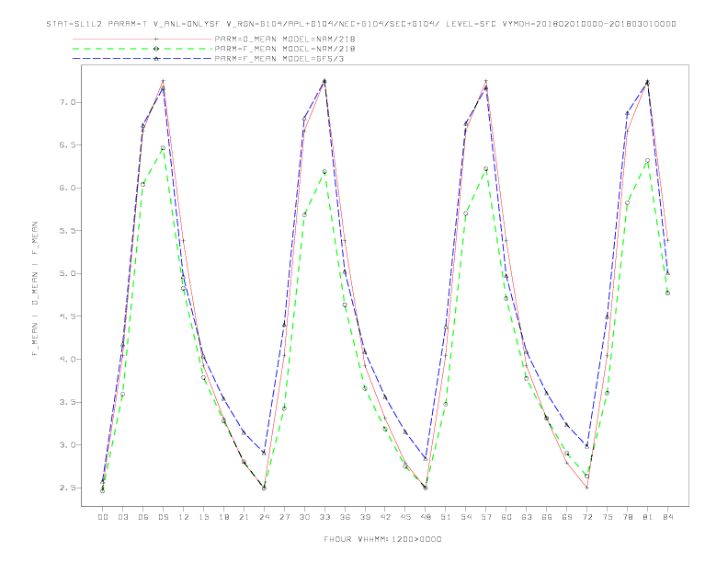Click forecast hour label 81 on x-axis
Viewport: 728px width, 563px height.
(x=648, y=517)
